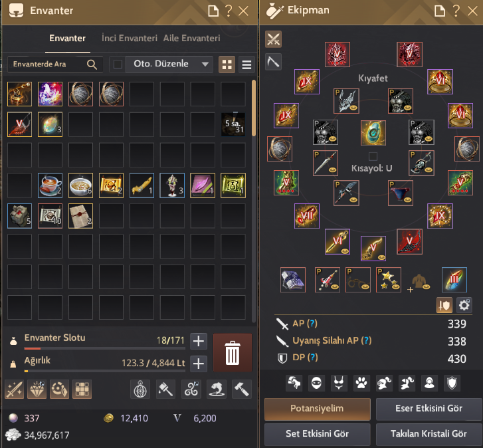Switch inventory to grid view icon
This screenshot has width=483, height=448.
pyautogui.click(x=227, y=64)
